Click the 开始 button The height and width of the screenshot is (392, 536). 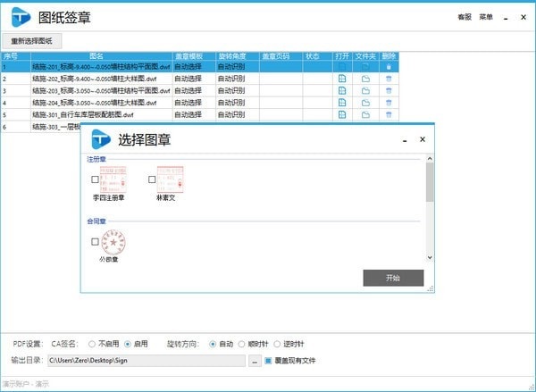click(x=393, y=278)
